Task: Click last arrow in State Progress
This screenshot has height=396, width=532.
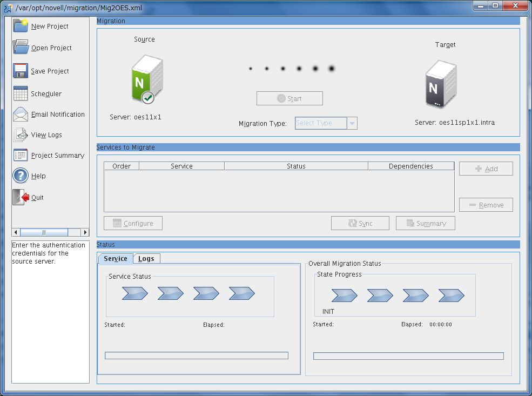Action: point(451,295)
